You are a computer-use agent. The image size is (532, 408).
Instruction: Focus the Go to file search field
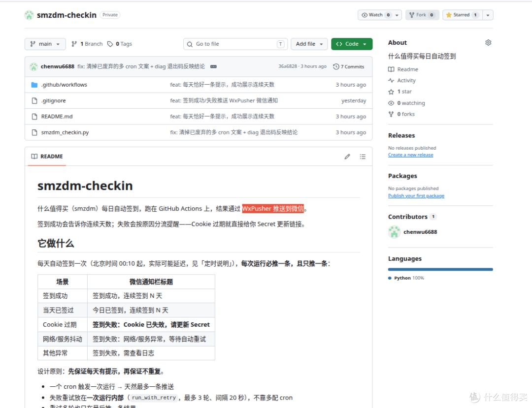pyautogui.click(x=235, y=44)
